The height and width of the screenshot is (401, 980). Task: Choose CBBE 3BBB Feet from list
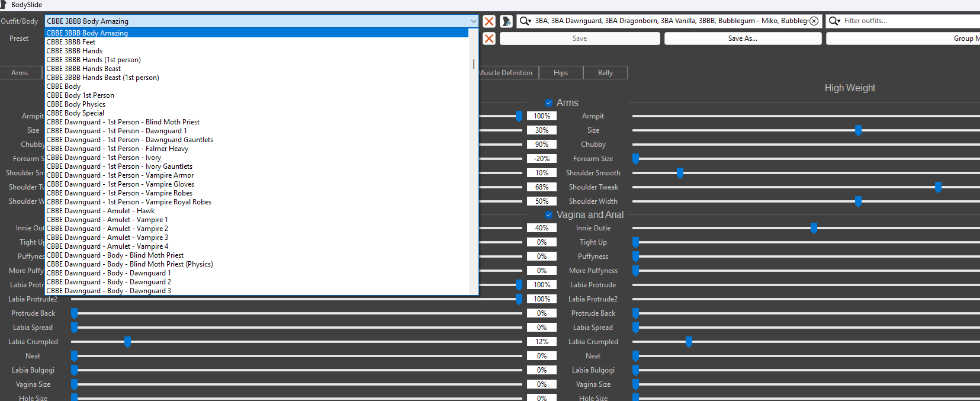pos(257,42)
